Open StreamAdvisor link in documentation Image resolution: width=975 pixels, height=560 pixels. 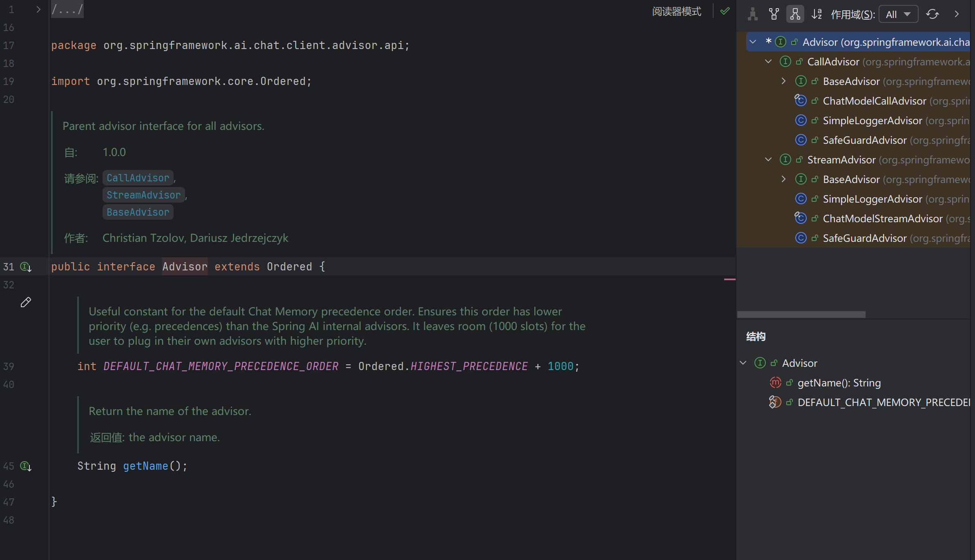(x=143, y=195)
